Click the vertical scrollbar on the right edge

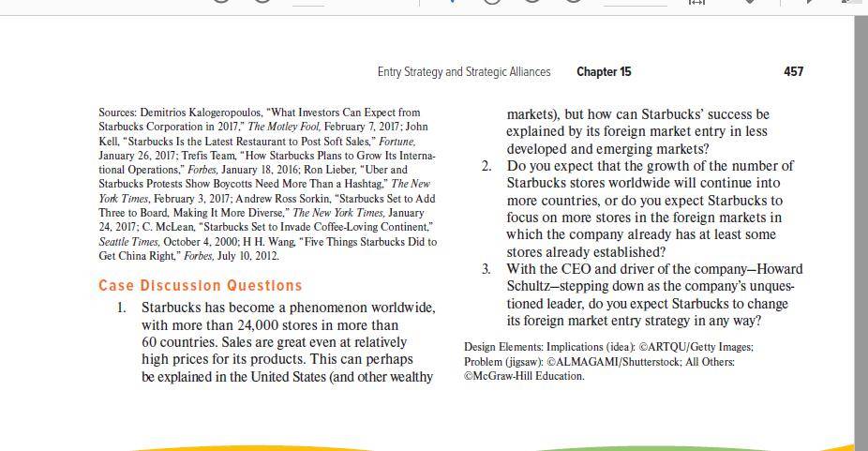click(861, 233)
